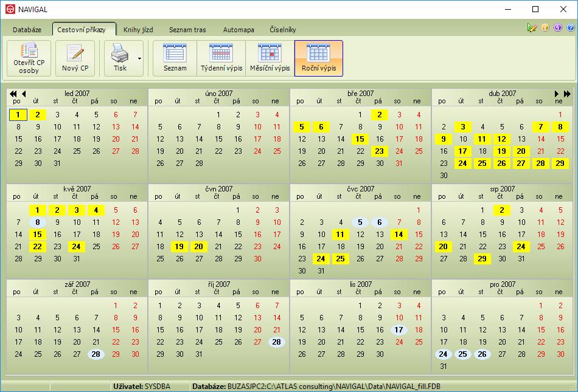This screenshot has height=392, width=578.
Task: Select circled day 24 in pro 2007
Action: pyautogui.click(x=443, y=354)
